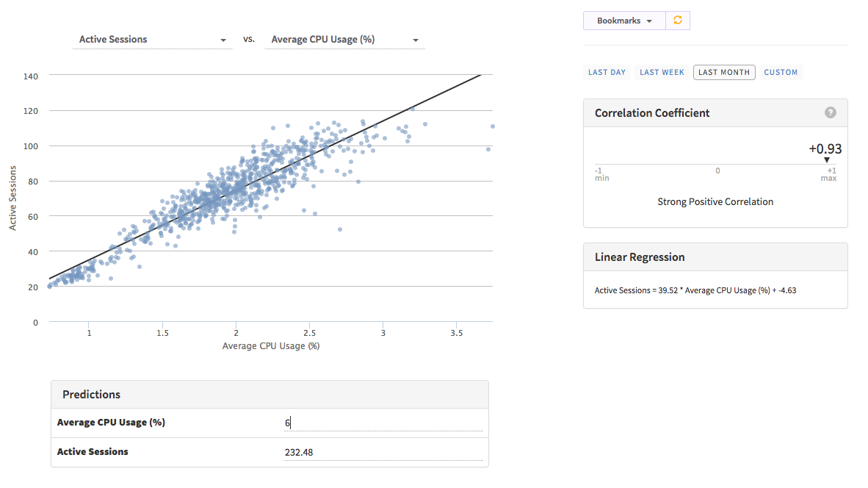Click the correlation marker triangle on scale

click(826, 160)
